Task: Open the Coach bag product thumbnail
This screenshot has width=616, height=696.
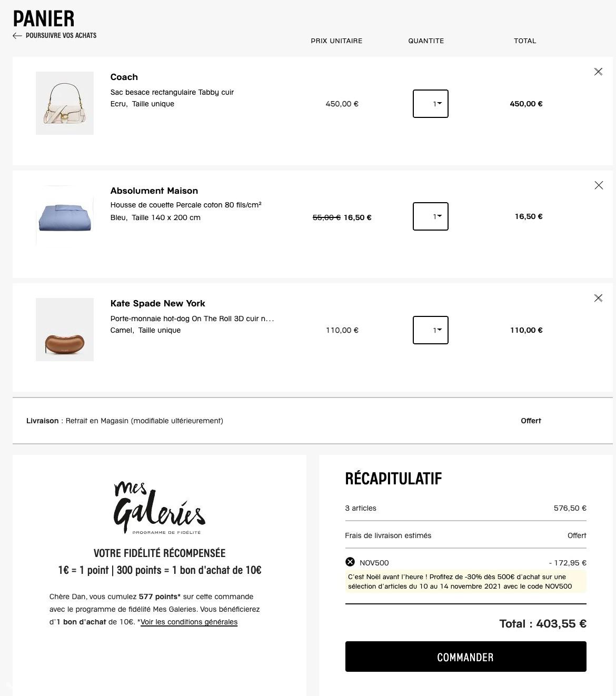Action: click(x=65, y=103)
